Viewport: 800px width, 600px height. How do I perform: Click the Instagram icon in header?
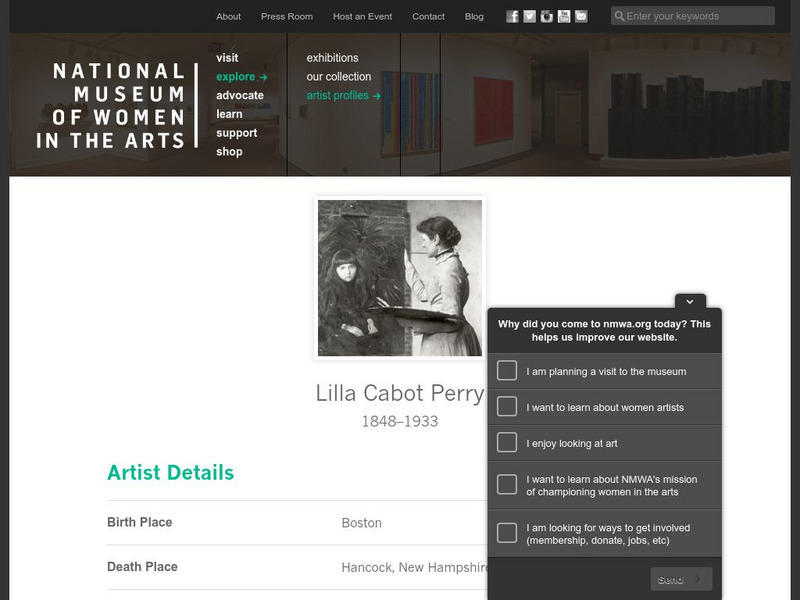547,16
